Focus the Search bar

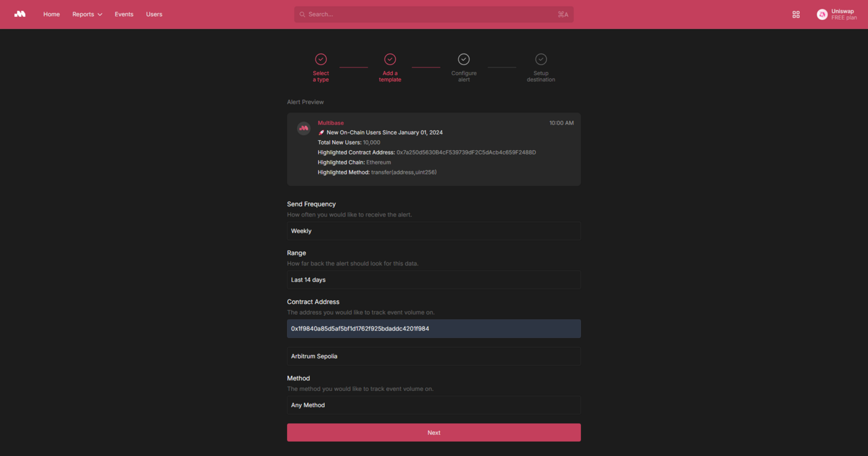[x=434, y=14]
